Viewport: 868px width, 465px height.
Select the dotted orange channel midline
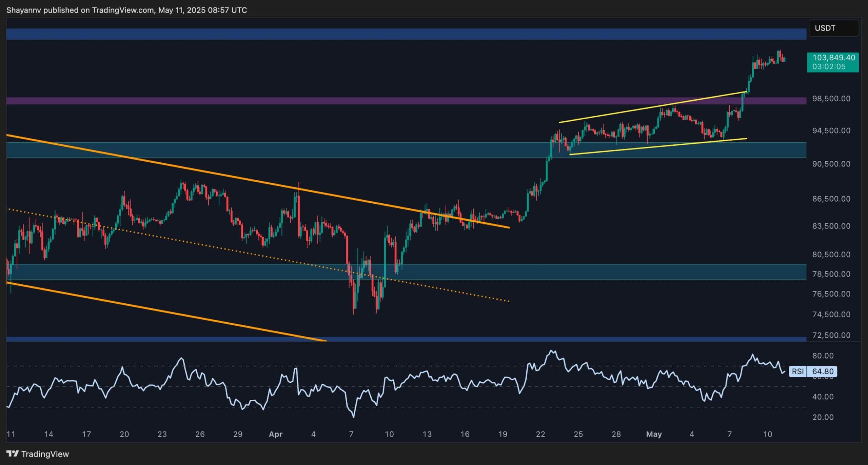pos(258,255)
